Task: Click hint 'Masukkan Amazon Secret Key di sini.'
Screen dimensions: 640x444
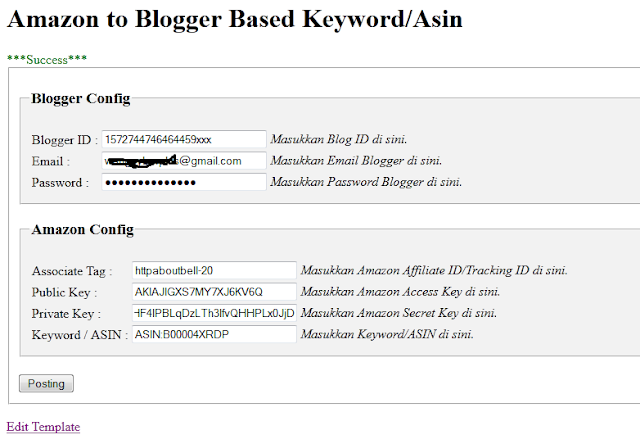Action: (x=399, y=313)
